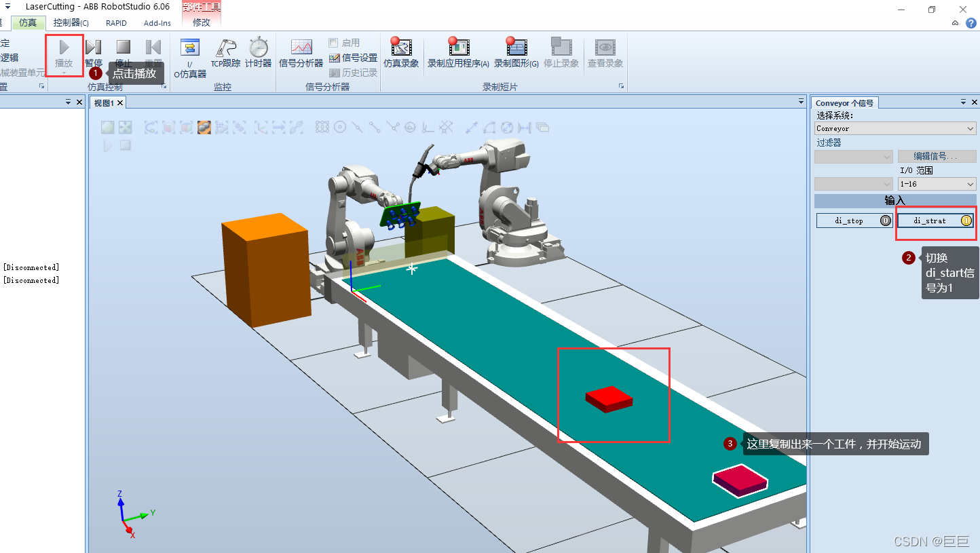
Task: Click the small stop icon in view toolbar
Action: pyautogui.click(x=126, y=145)
